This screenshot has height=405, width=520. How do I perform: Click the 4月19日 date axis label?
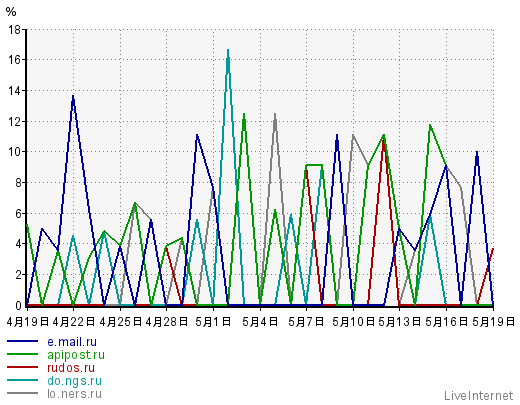(28, 322)
